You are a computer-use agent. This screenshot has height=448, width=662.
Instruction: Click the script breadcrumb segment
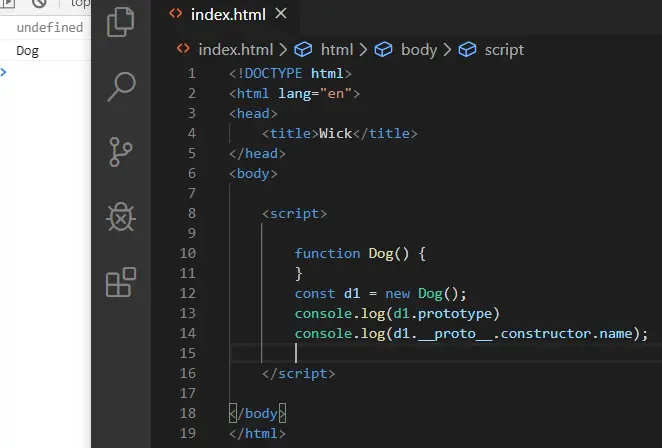tap(504, 50)
